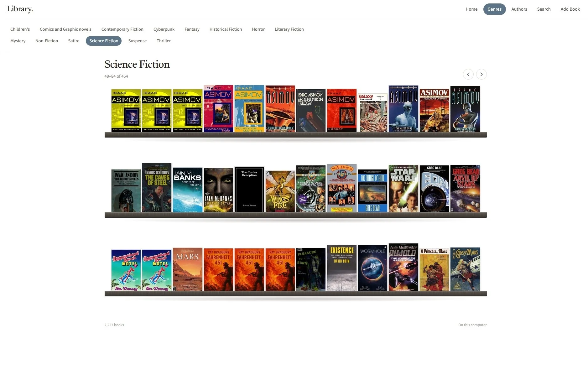Open The Foundation Trilogy cover
Screen dimensions: 588x370
[311, 111]
